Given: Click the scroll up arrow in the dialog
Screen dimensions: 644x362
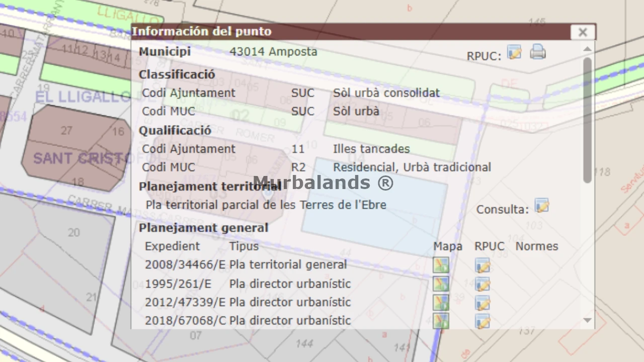Looking at the screenshot, I should [x=587, y=49].
